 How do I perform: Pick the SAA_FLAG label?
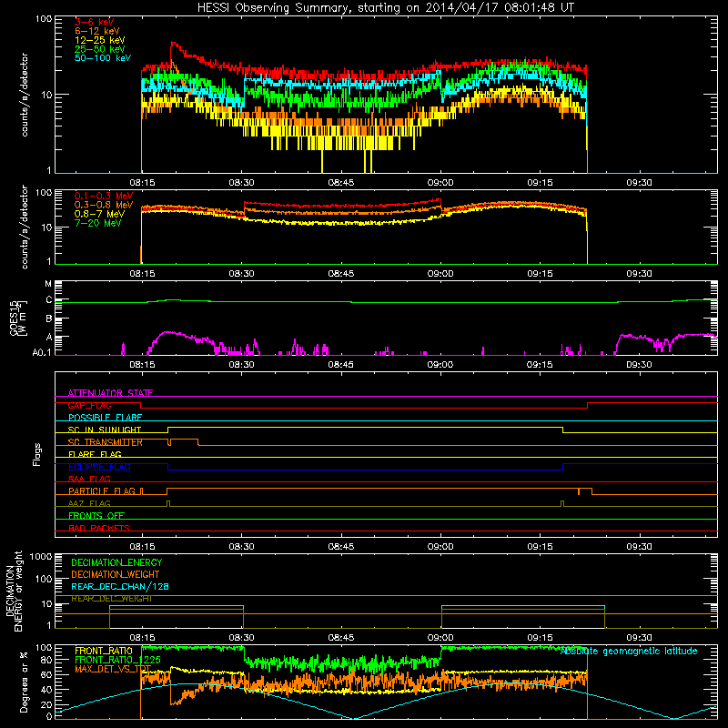coord(89,479)
